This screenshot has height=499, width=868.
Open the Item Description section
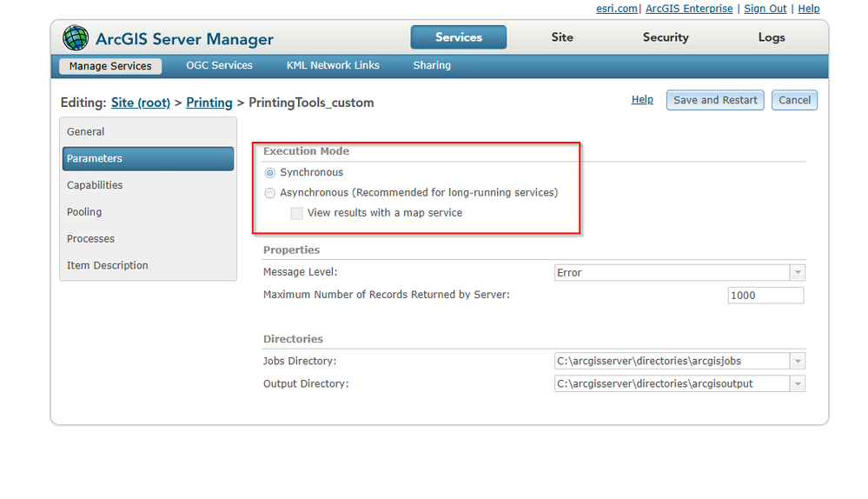pos(148,265)
